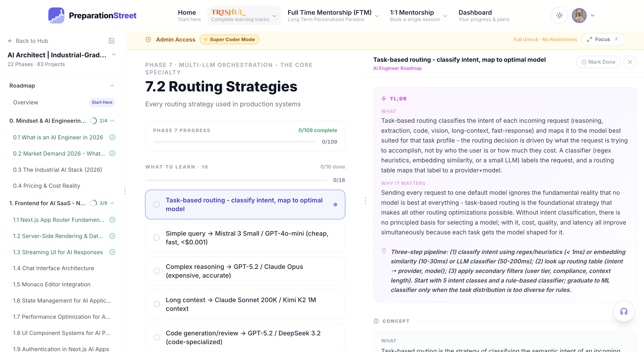The height and width of the screenshot is (352, 644).
Task: Open 1.5 Monaco Editor Integration lesson
Action: (52, 284)
